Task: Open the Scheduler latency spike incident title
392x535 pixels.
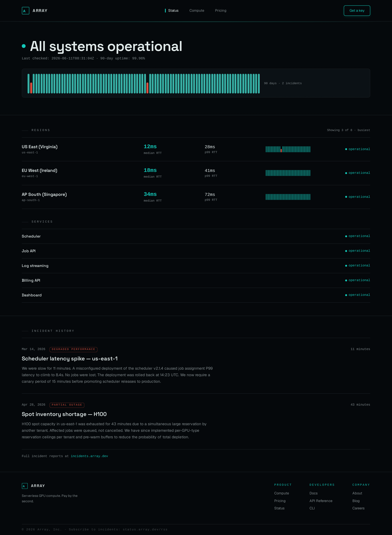Action: tap(70, 359)
